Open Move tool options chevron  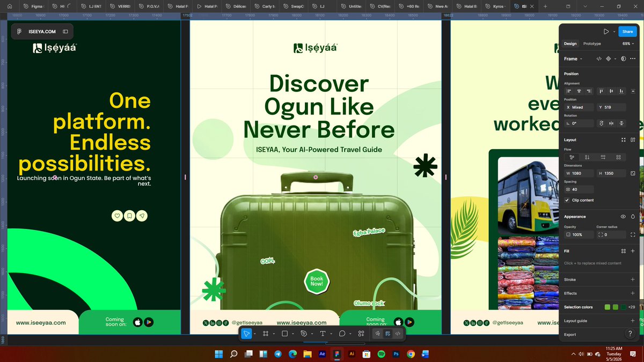254,334
